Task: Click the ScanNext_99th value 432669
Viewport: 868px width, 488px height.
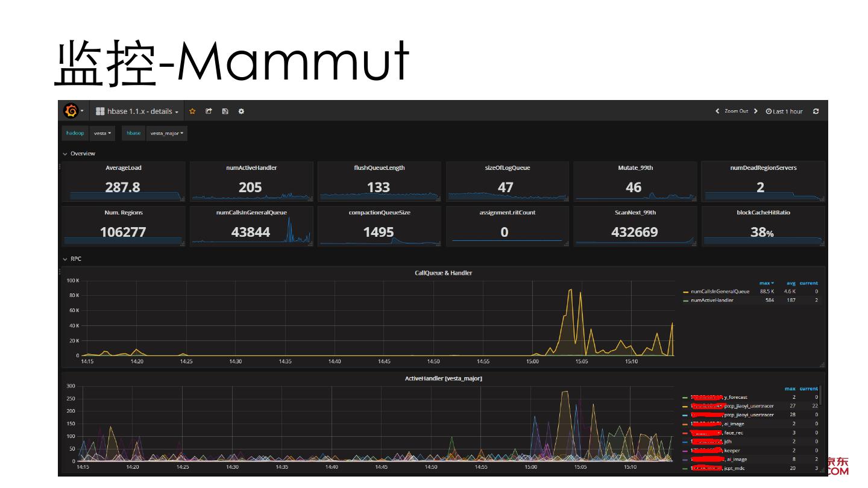Action: tap(635, 232)
